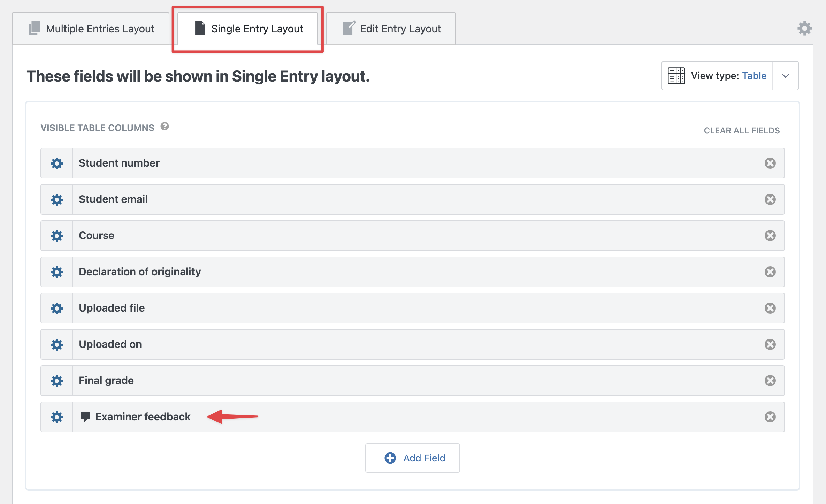Screen dimensions: 826x504
Task: Open settings gear for Student email field
Action: [57, 199]
